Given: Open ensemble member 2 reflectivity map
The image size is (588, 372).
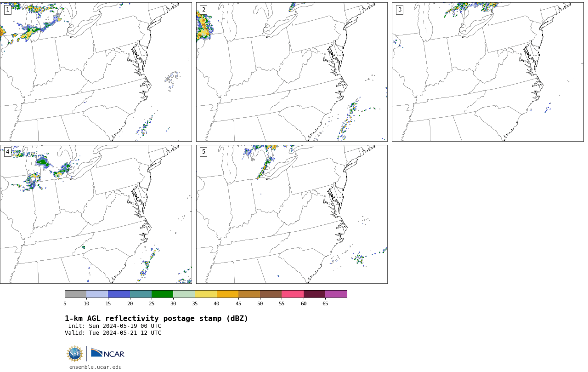Looking at the screenshot, I should (x=292, y=72).
